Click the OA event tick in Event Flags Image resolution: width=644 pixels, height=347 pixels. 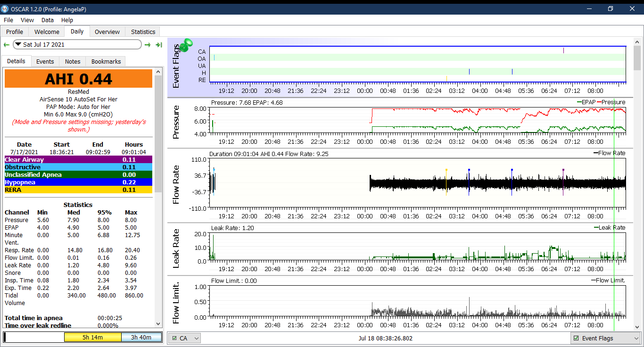214,58
